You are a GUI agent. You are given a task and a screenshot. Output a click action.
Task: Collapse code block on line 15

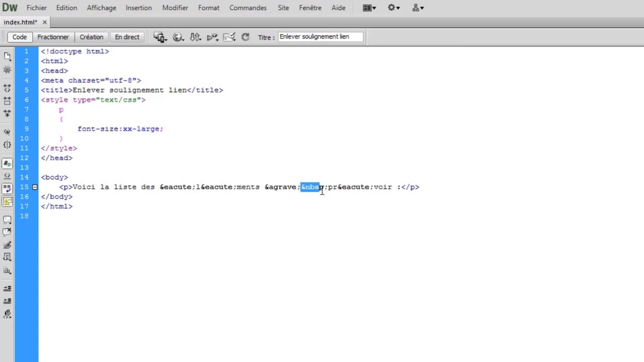click(35, 187)
